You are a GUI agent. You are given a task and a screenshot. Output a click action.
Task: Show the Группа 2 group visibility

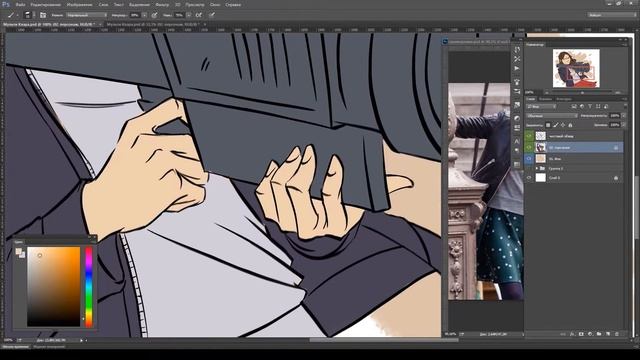(x=529, y=168)
